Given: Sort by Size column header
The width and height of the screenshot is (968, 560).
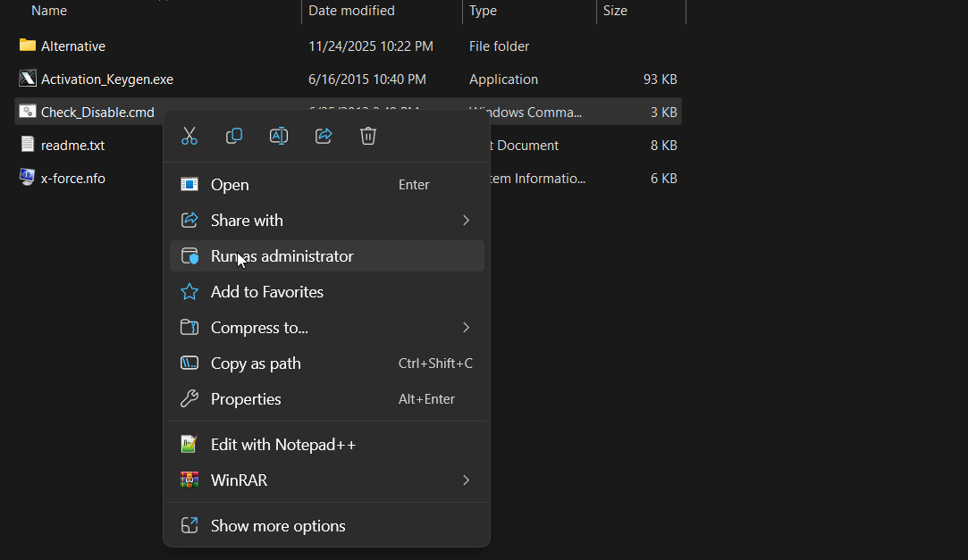Looking at the screenshot, I should point(615,11).
